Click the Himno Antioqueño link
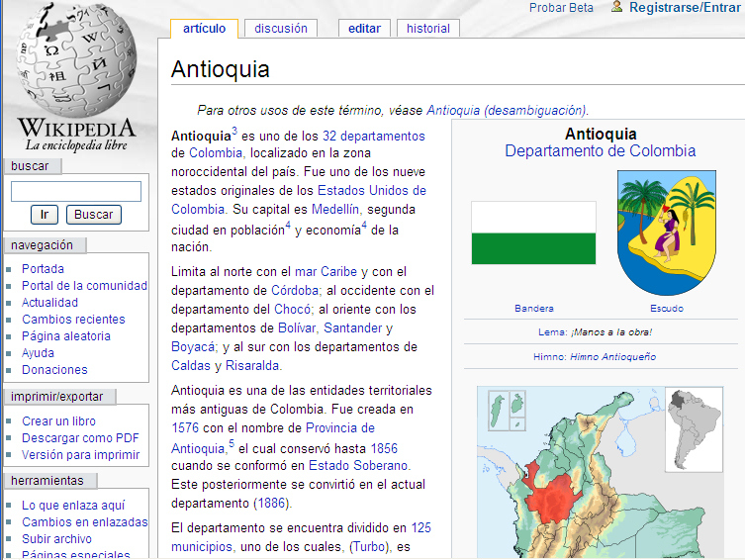The width and height of the screenshot is (745, 560). (612, 356)
